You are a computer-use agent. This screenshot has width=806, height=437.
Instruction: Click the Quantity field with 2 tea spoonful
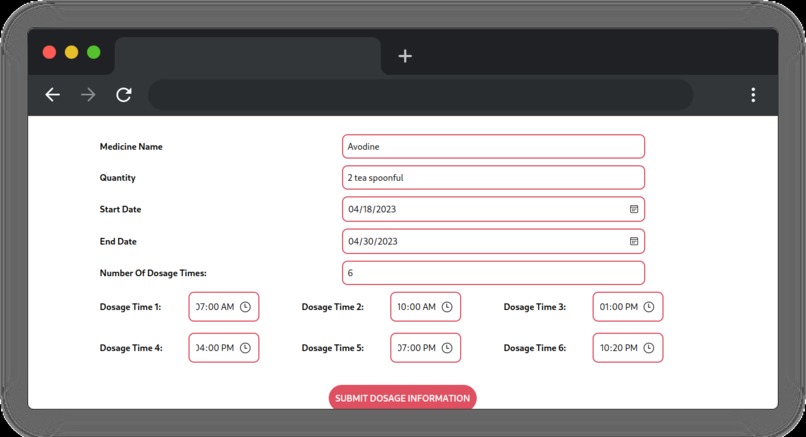point(493,178)
